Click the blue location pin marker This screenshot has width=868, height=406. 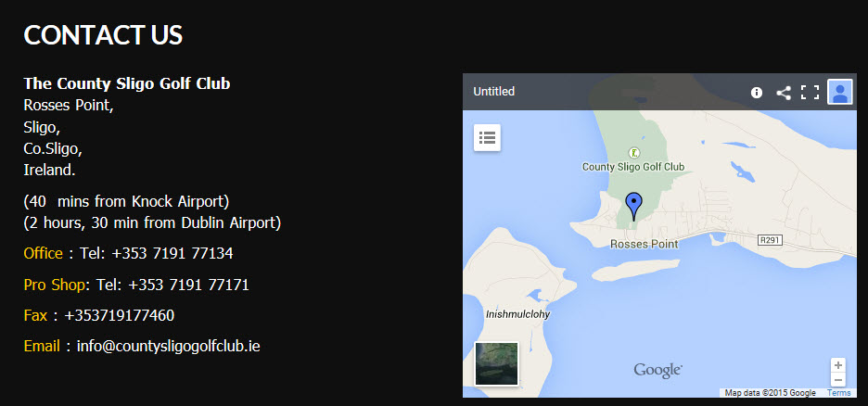point(633,205)
